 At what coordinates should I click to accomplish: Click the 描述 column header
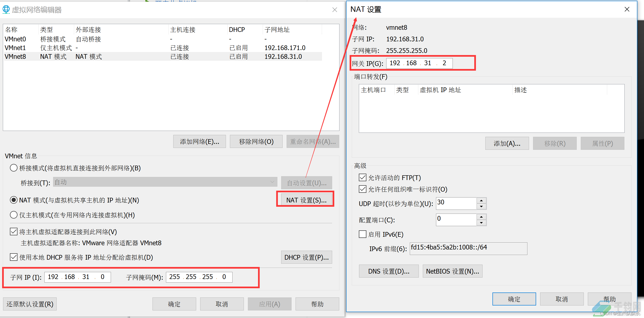point(559,90)
